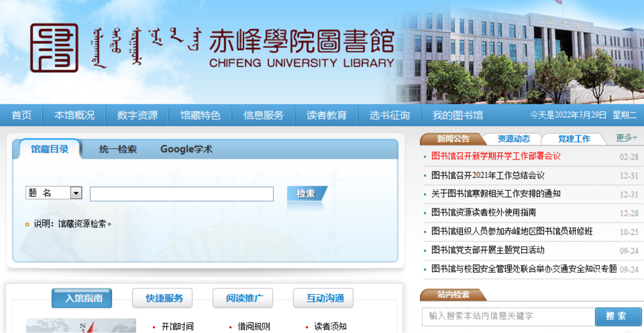Open the 读者教育 navigation item

(326, 115)
